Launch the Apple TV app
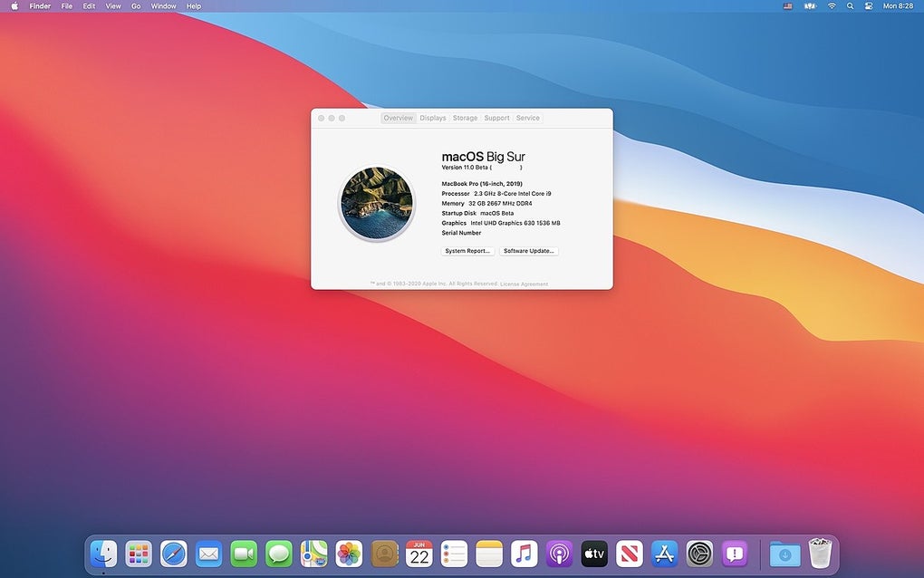The width and height of the screenshot is (924, 578). [x=594, y=553]
